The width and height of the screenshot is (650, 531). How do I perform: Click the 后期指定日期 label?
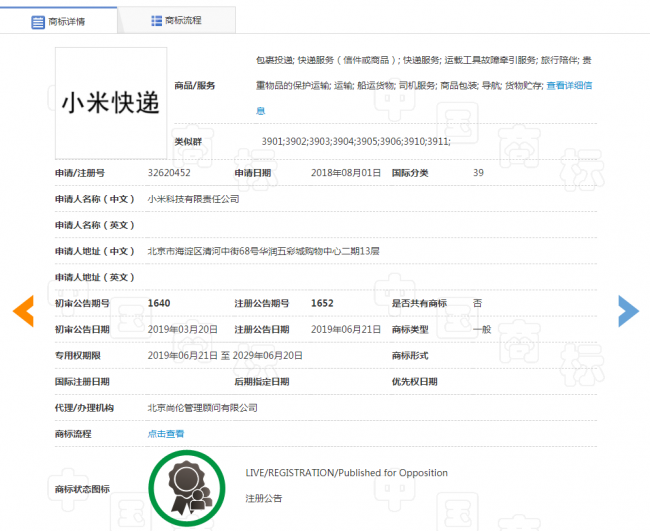coord(262,382)
